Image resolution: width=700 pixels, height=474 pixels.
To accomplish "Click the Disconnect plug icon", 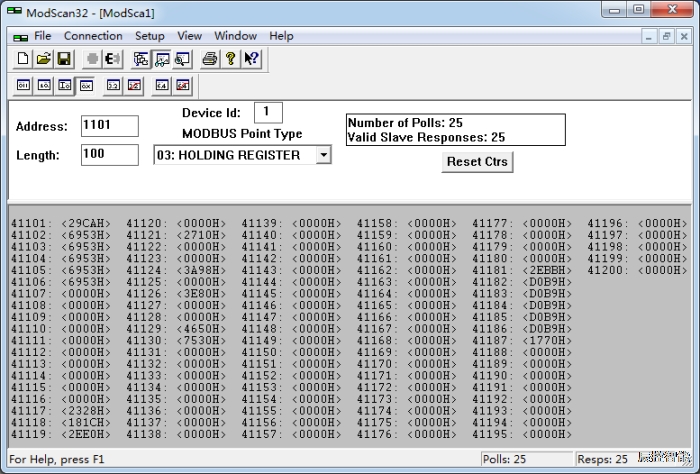I will pos(112,59).
